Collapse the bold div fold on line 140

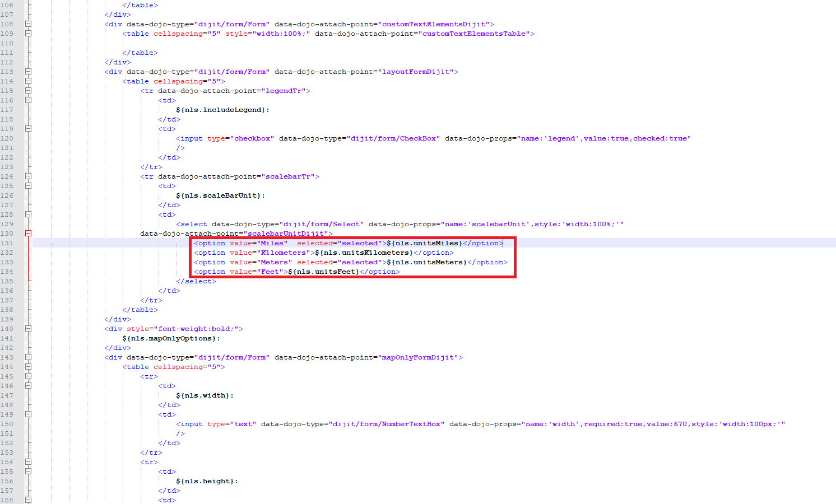28,329
